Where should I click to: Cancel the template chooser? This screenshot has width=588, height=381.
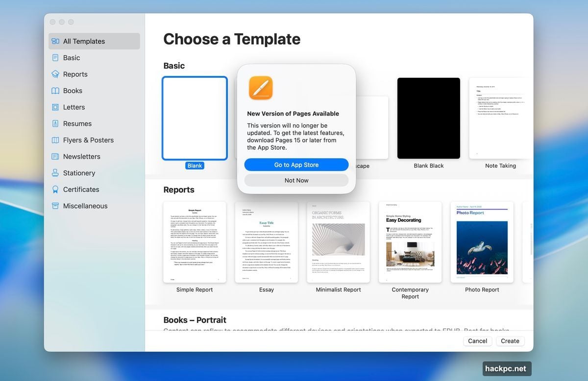pyautogui.click(x=477, y=341)
